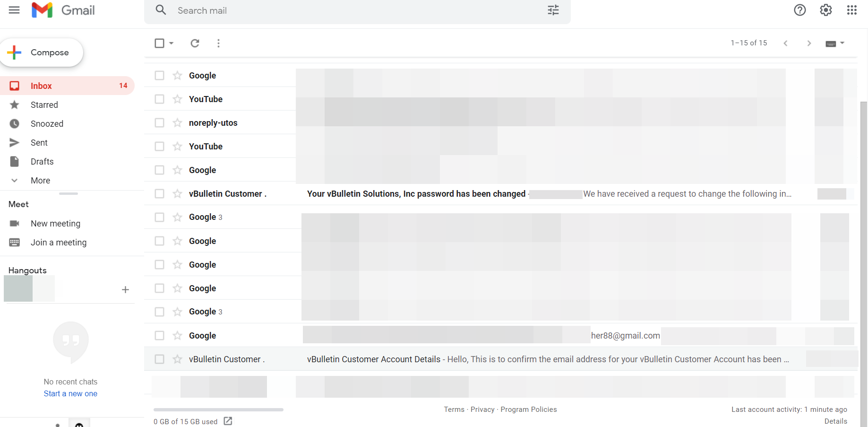The image size is (868, 427).
Task: Open the Sent folder
Action: [67, 142]
